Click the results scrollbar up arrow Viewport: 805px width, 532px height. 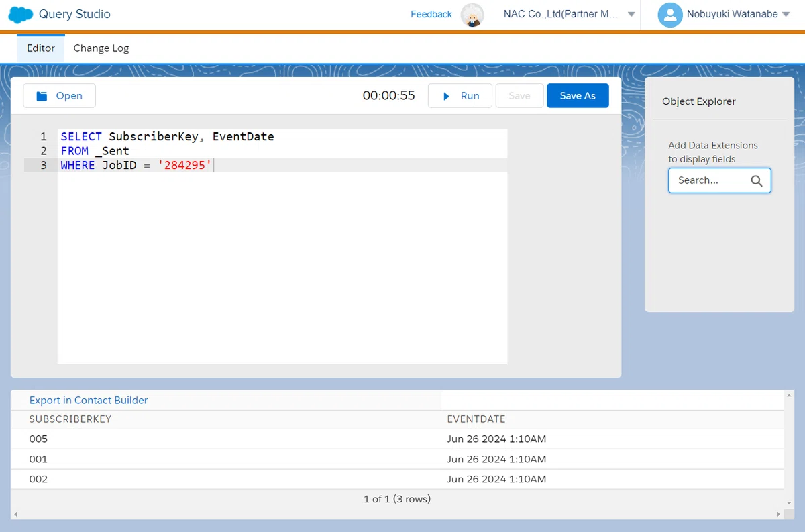tap(789, 396)
